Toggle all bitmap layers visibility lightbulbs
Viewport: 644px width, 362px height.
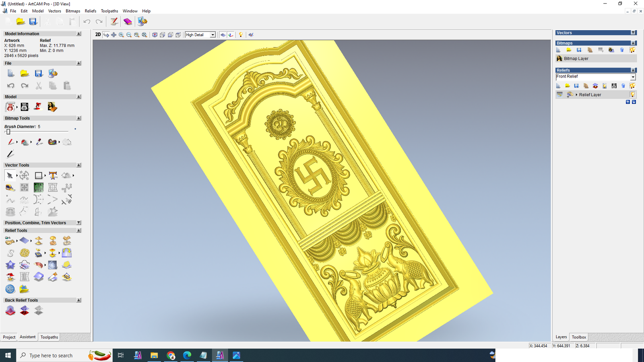point(632,50)
